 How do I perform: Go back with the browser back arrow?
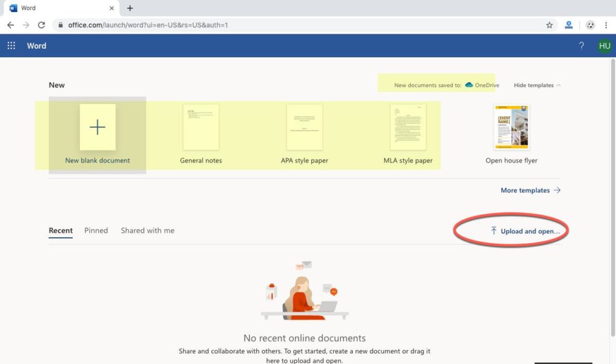click(x=11, y=25)
